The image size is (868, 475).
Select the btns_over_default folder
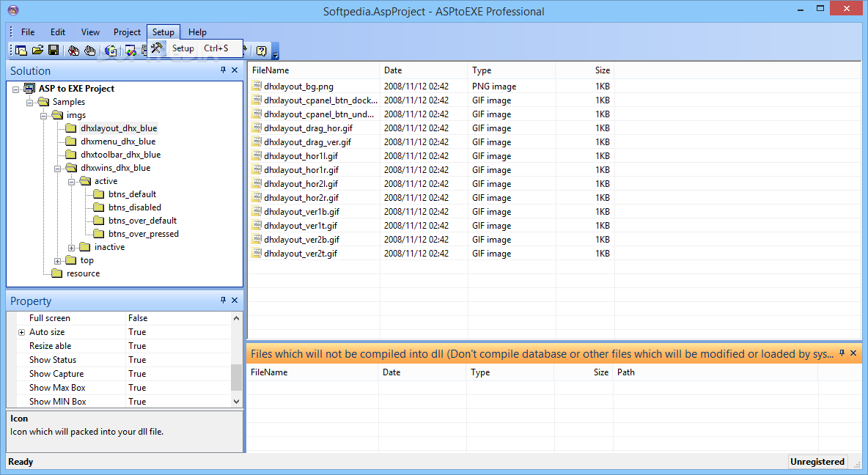coord(142,221)
